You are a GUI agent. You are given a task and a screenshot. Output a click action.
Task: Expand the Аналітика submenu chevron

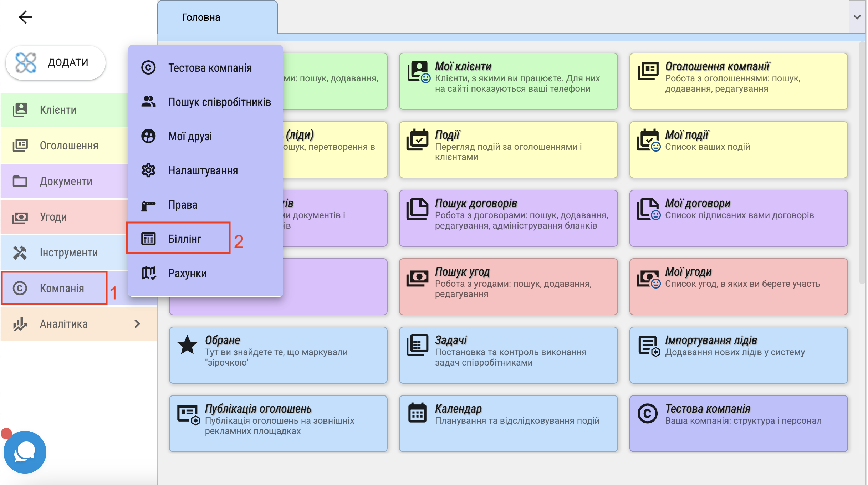pyautogui.click(x=137, y=324)
